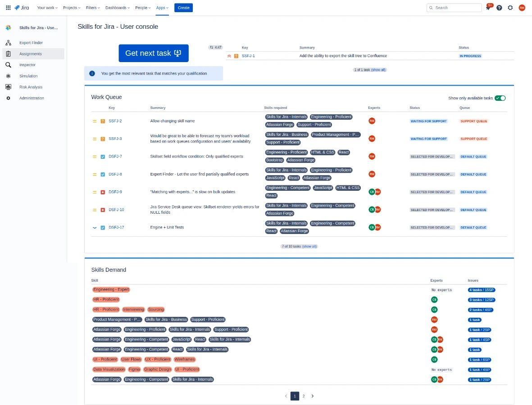Open the notifications bell icon
Viewport: 532px width, 405px height.
[x=488, y=8]
